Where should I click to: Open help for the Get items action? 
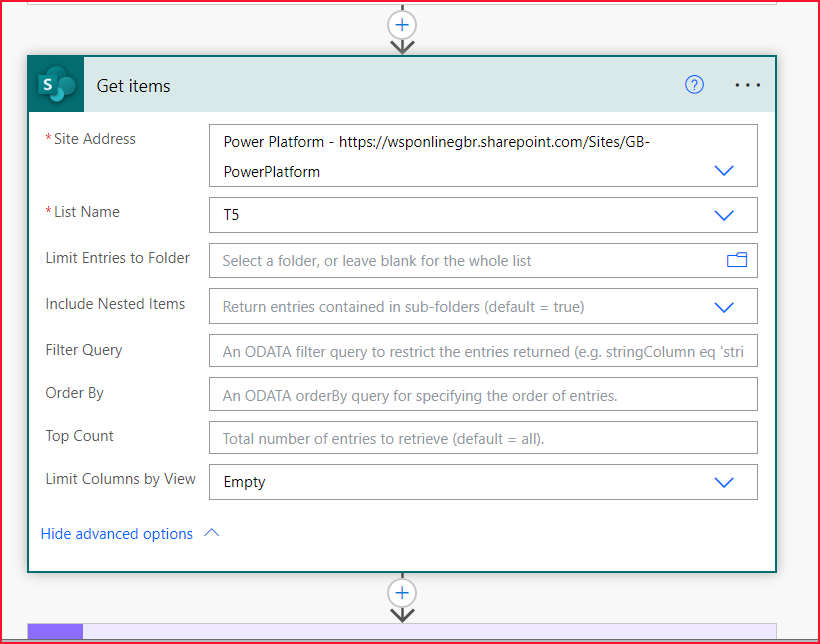click(694, 84)
